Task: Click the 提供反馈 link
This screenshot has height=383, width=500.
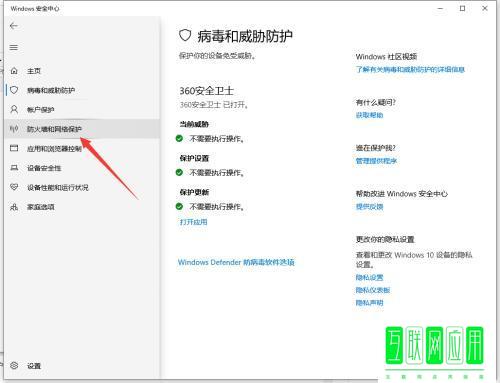Action: click(370, 207)
